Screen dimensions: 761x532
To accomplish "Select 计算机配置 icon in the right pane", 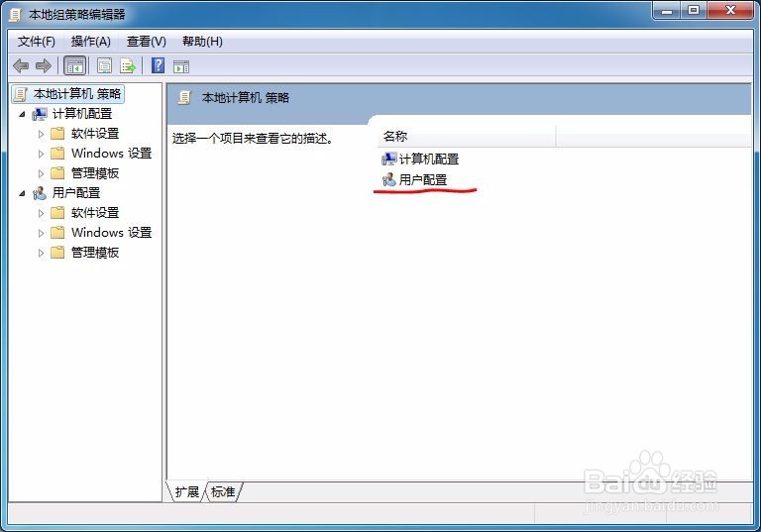I will click(389, 159).
